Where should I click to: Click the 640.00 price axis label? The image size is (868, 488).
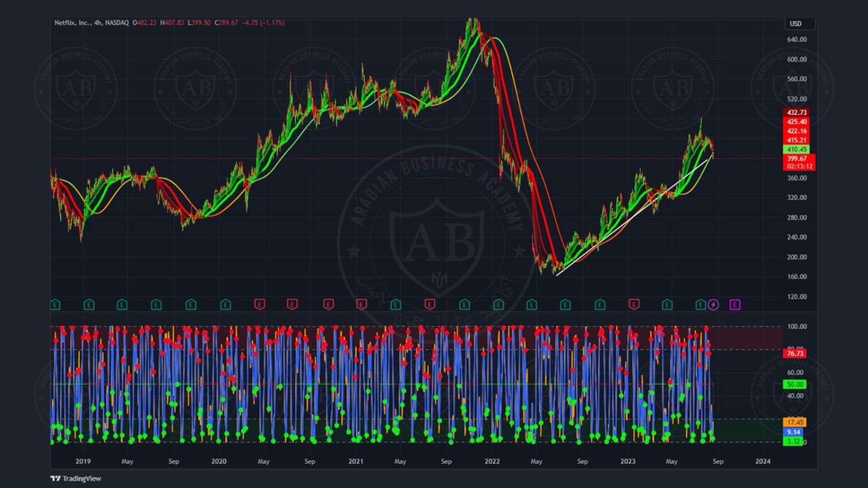coord(797,40)
